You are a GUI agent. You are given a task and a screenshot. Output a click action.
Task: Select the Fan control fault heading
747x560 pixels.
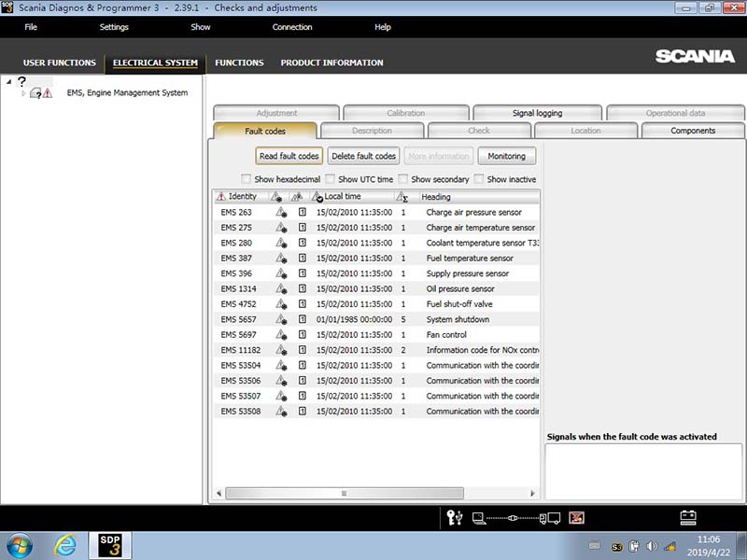point(446,335)
